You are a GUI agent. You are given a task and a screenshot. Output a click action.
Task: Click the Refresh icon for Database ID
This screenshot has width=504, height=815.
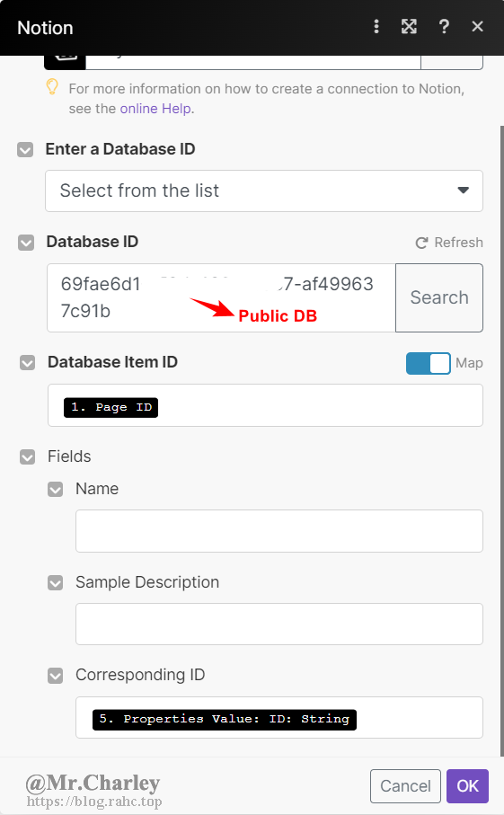click(x=421, y=243)
